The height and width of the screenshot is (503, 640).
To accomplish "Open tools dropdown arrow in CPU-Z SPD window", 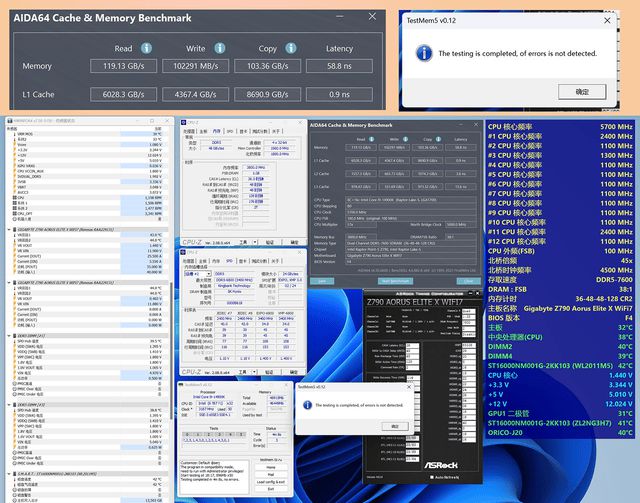I will click(x=255, y=372).
